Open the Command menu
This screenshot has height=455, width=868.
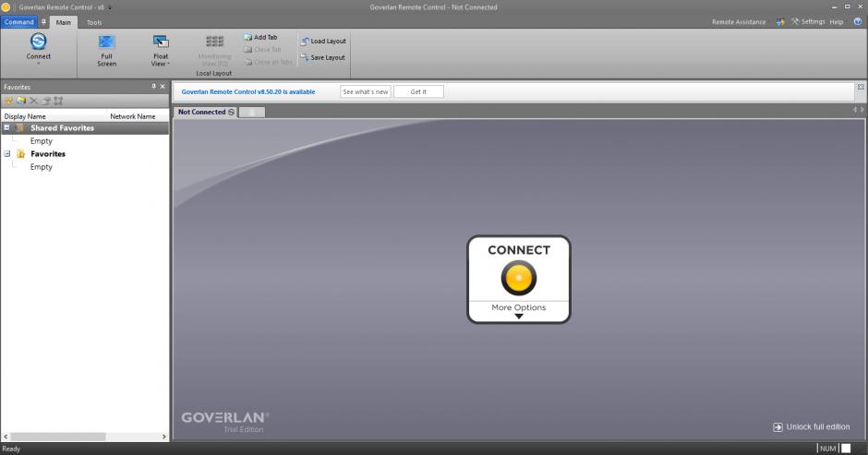coord(19,22)
